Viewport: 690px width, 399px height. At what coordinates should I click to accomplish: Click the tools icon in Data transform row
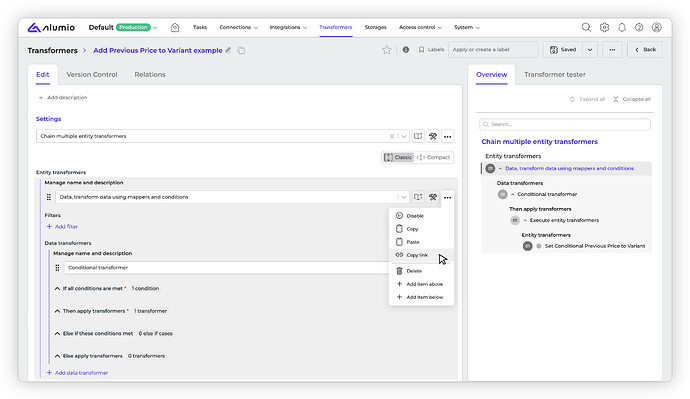point(433,197)
